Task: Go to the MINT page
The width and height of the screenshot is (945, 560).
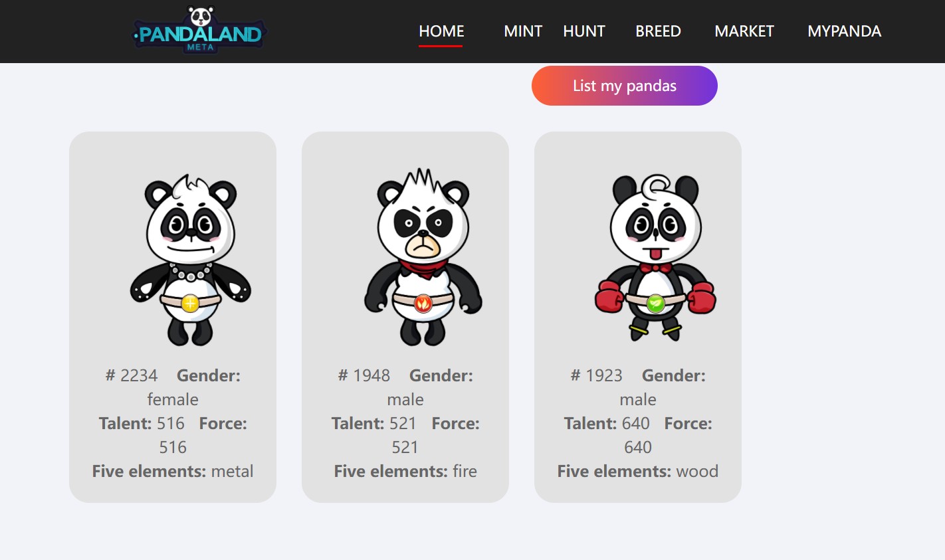Action: coord(523,31)
